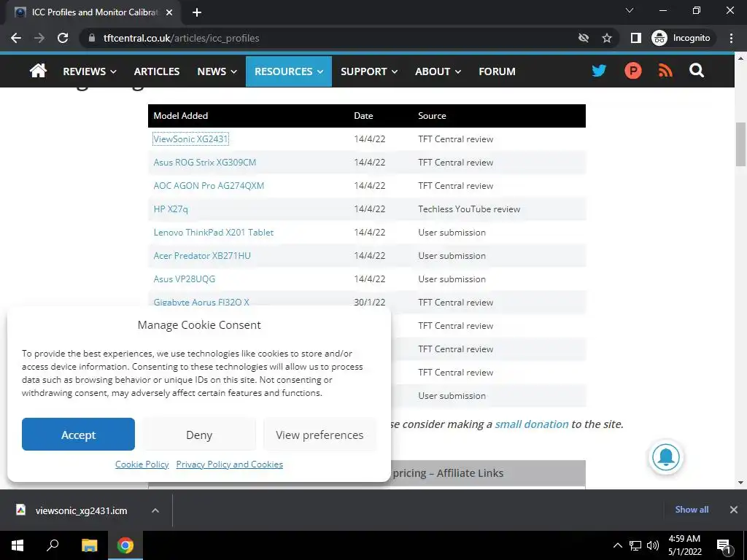747x560 pixels.
Task: Click the notification bell icon
Action: coord(665,457)
